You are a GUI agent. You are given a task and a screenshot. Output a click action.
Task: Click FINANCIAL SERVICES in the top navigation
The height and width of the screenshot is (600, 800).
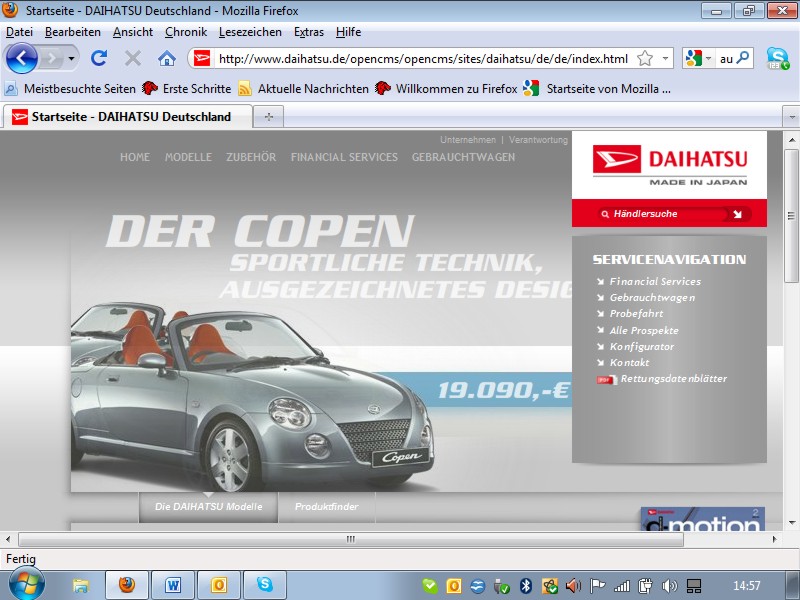pos(344,157)
